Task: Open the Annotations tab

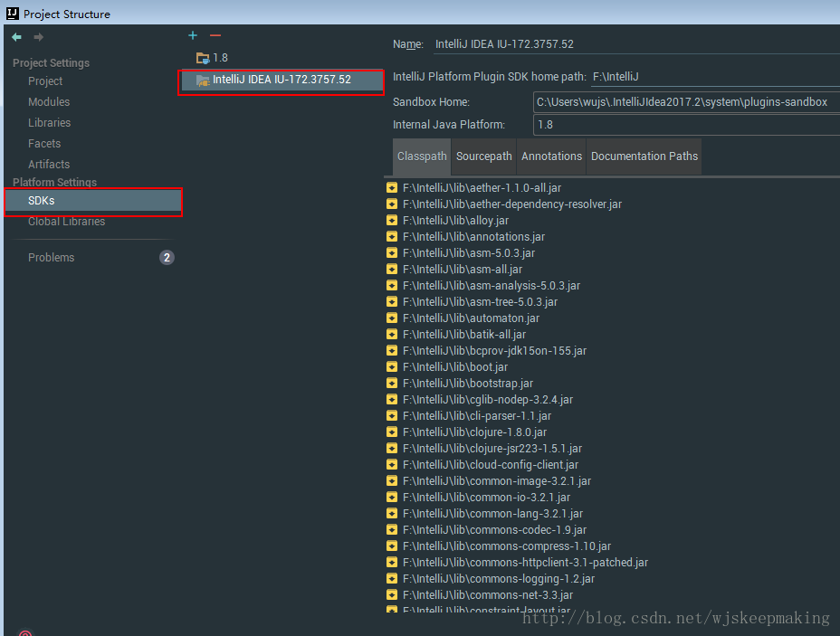Action: (552, 157)
